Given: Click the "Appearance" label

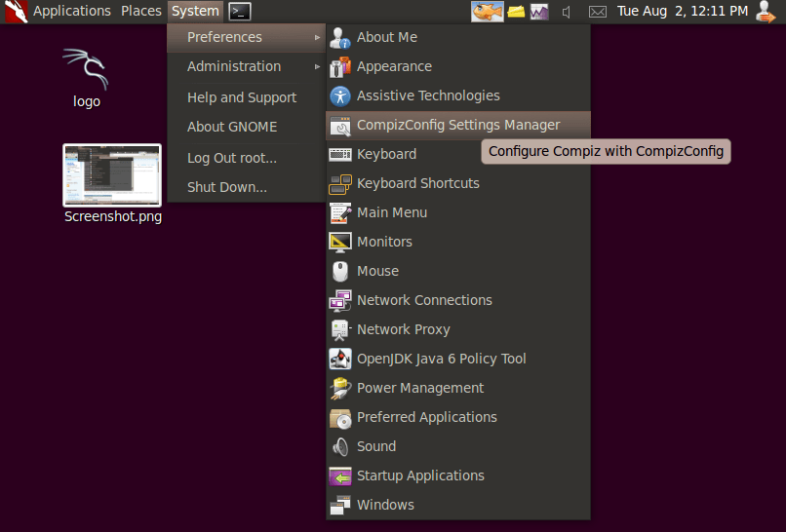Looking at the screenshot, I should click(395, 67).
